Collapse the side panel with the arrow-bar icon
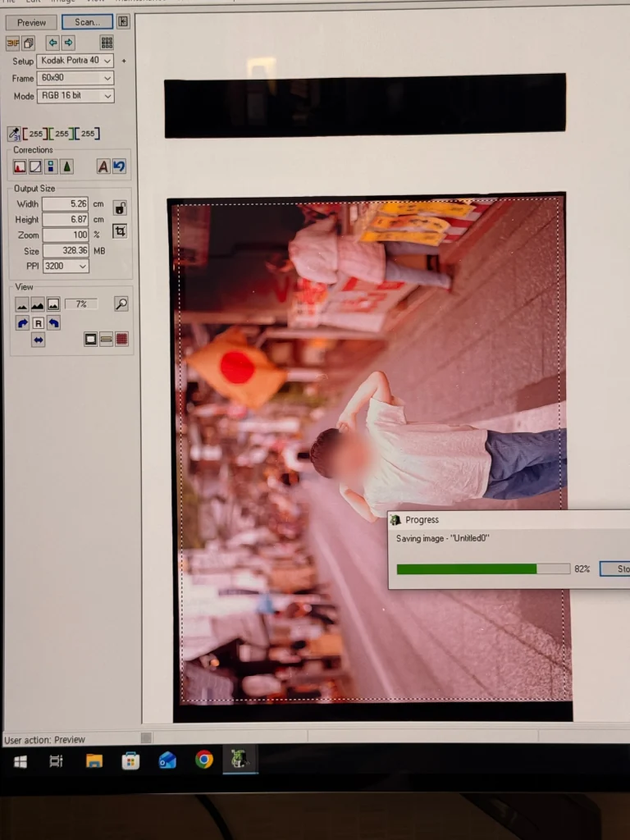 click(123, 21)
